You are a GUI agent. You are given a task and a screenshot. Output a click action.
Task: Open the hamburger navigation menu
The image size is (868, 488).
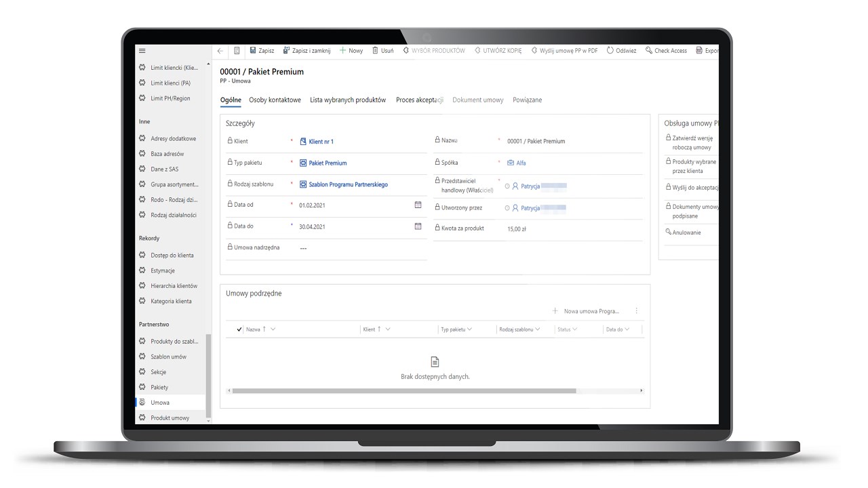142,51
